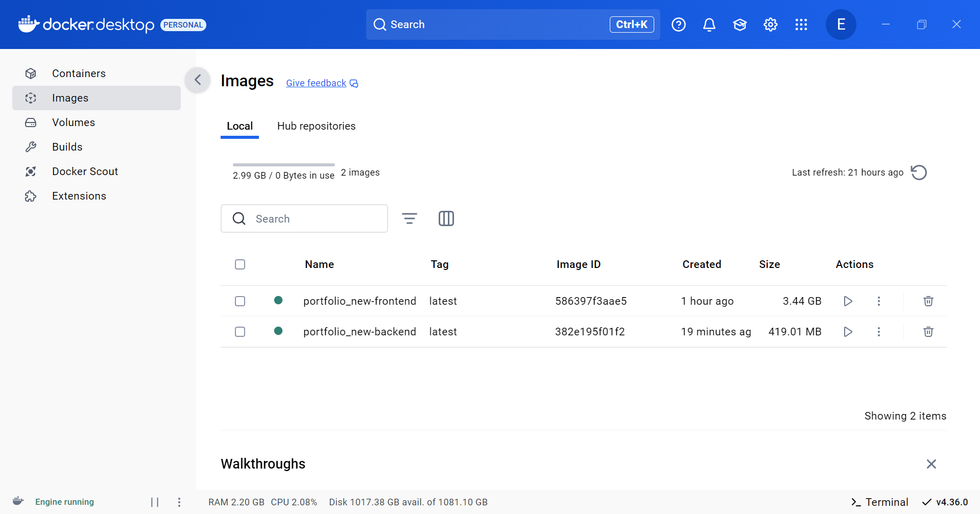Select the portfolio_new-frontend checkbox
Screen dimensions: 980x514
(x=240, y=301)
